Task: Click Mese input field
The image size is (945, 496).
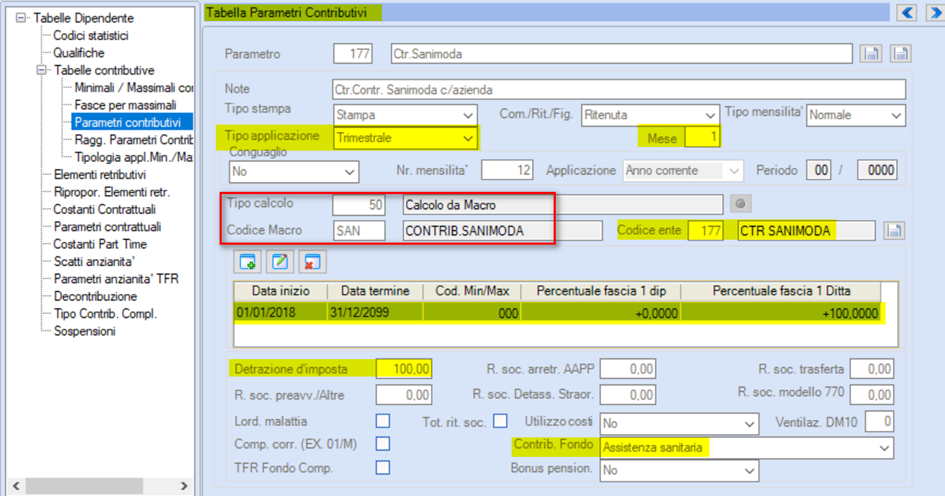Action: coord(702,137)
